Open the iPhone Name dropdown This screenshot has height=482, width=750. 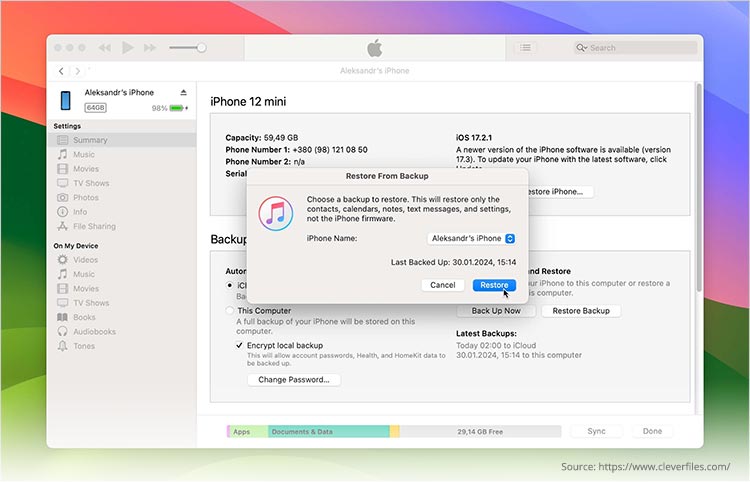pyautogui.click(x=471, y=238)
